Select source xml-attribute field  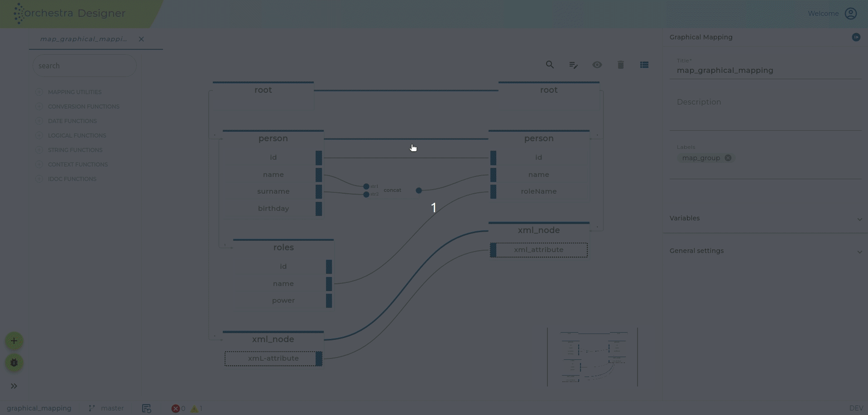[273, 358]
